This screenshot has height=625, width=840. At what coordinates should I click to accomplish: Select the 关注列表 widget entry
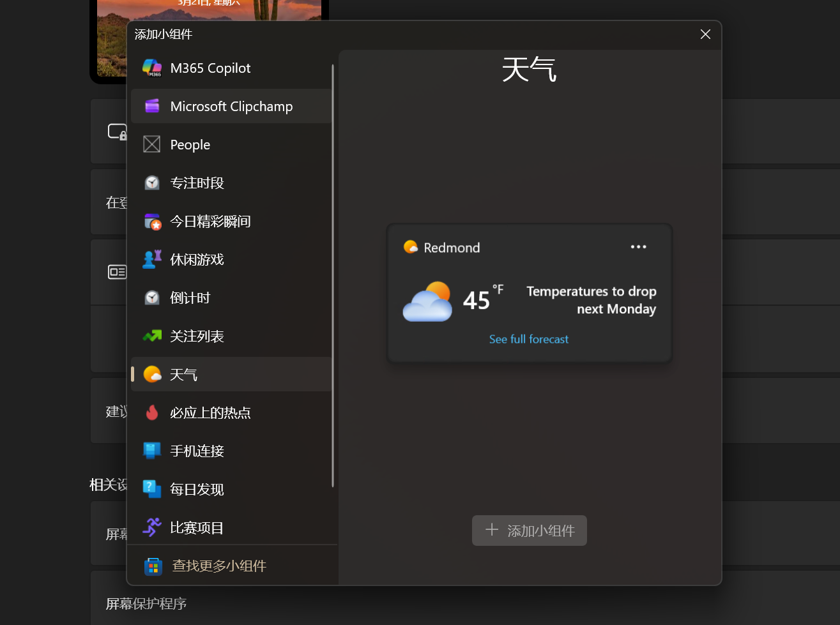[231, 336]
